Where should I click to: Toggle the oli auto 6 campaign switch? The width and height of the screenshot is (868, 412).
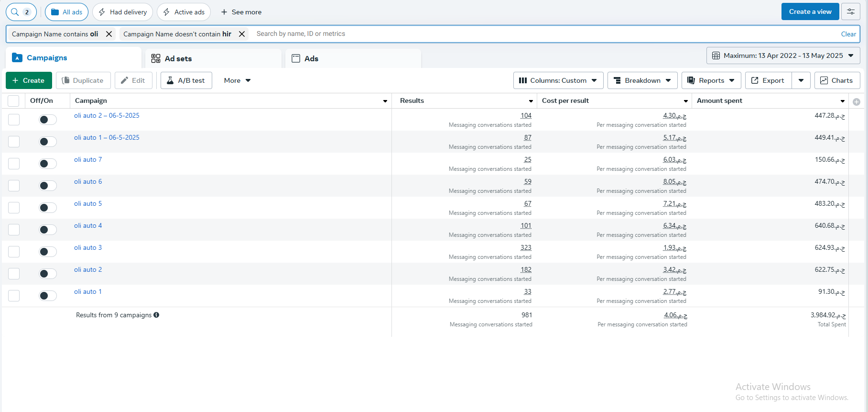(48, 186)
